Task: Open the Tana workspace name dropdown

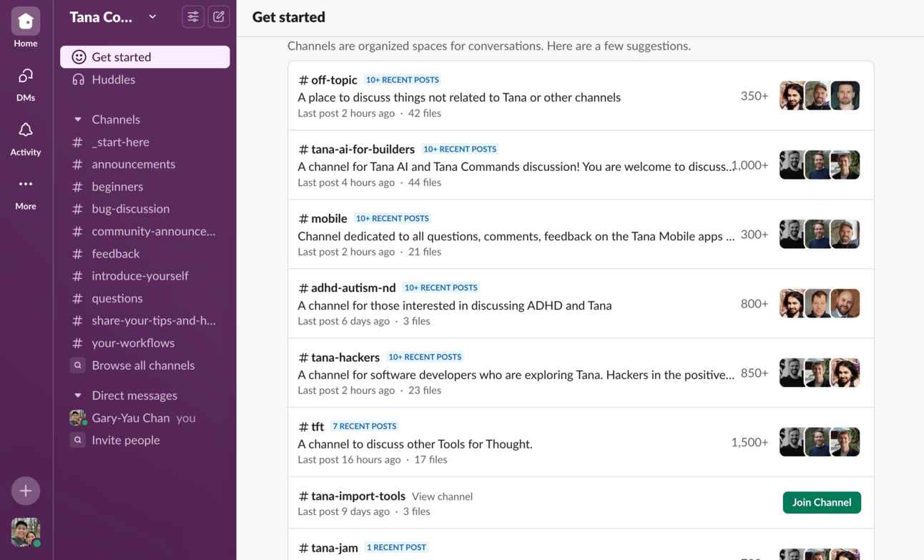Action: 113,17
